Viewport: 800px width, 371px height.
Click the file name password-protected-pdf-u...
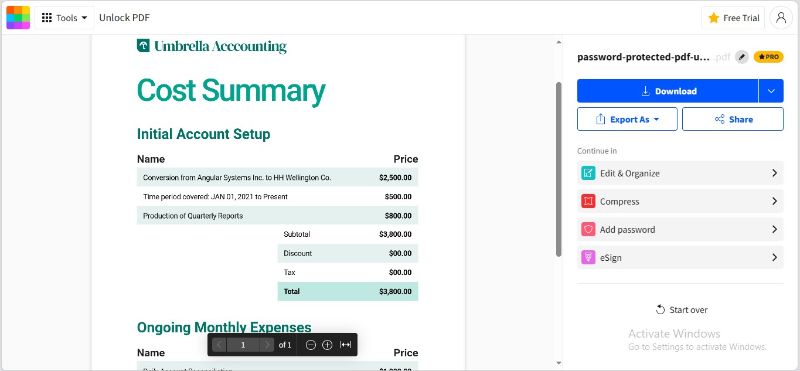point(643,57)
